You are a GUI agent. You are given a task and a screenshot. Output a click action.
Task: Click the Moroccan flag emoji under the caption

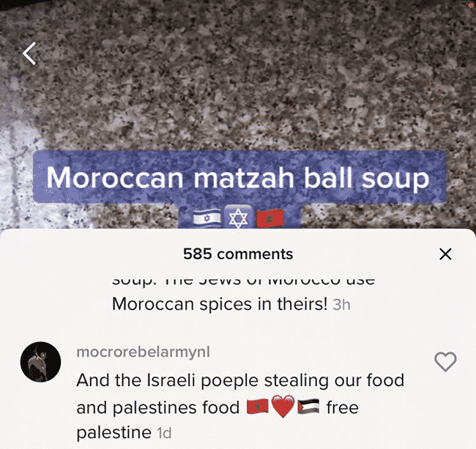point(270,218)
